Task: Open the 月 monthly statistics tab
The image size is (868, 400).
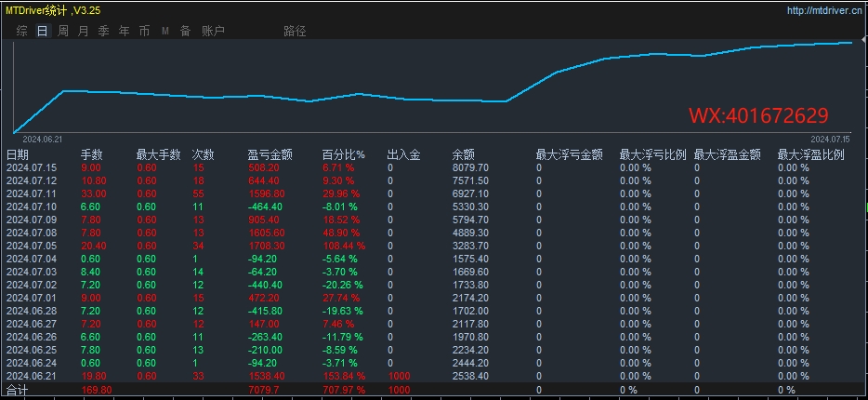Action: 83,31
